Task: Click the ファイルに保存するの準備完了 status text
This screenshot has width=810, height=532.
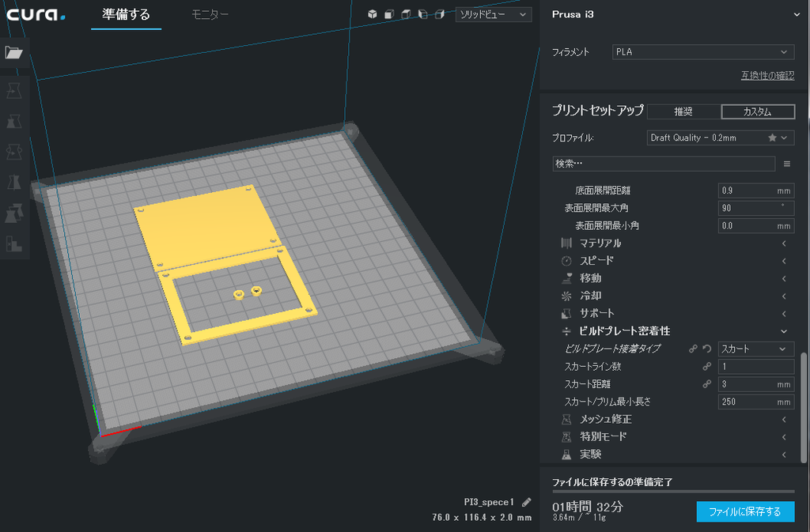Action: coord(612,482)
